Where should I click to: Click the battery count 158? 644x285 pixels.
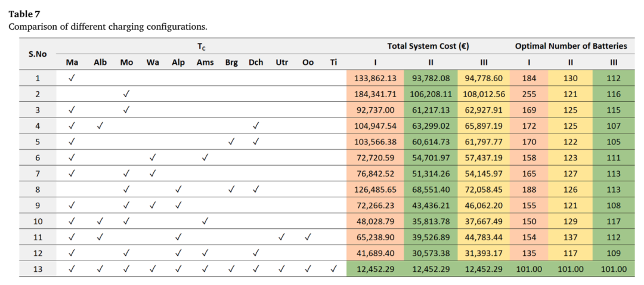click(530, 157)
